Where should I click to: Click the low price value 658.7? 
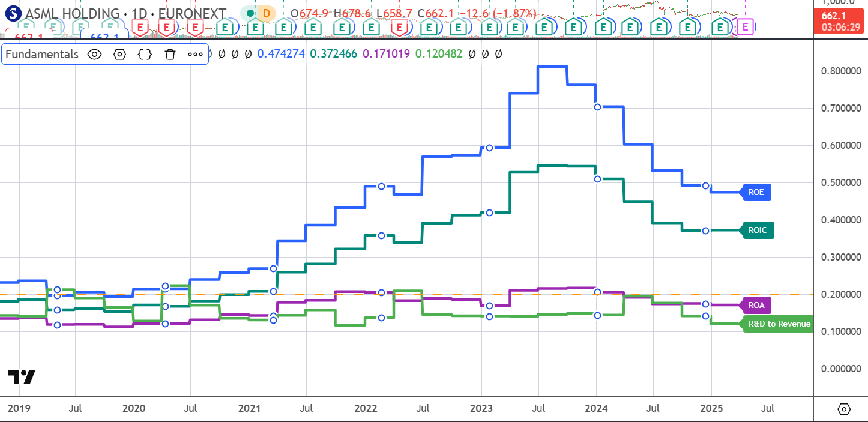[397, 13]
